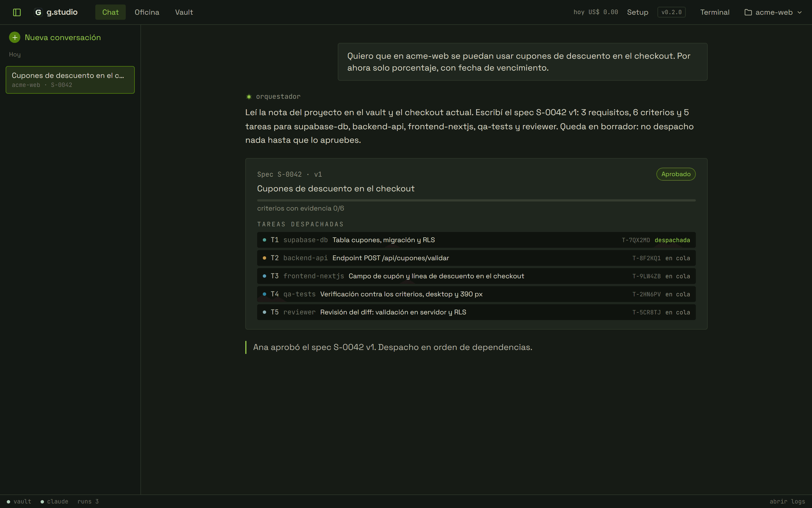This screenshot has width=812, height=508.
Task: Click the criterios con evidencia 0/6 text
Action: coord(301,208)
